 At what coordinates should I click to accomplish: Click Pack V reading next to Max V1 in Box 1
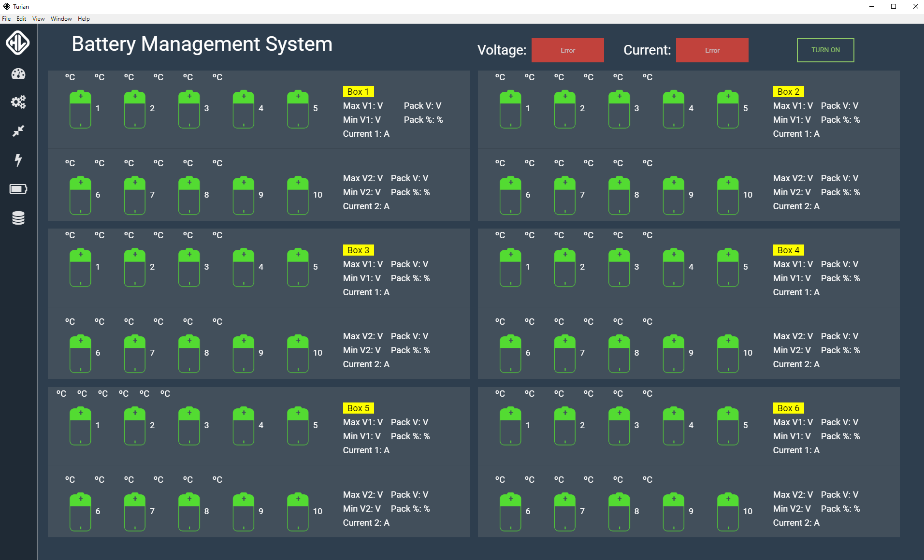tap(422, 106)
